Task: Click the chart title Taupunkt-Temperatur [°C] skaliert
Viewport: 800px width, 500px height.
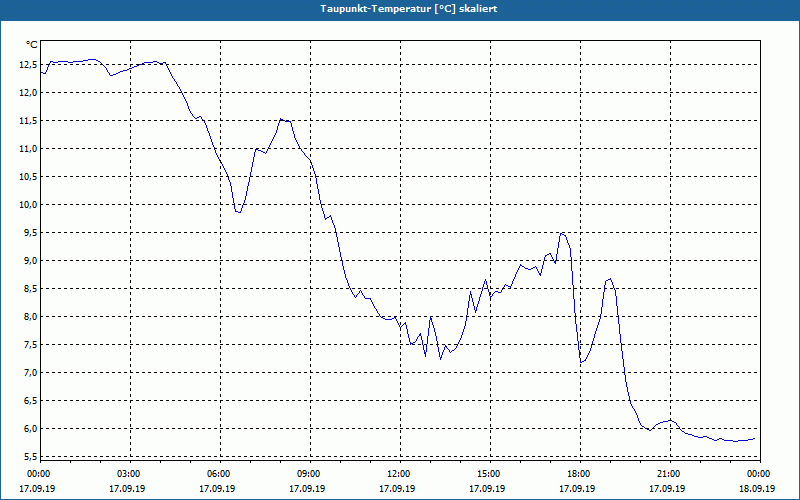Action: [409, 9]
